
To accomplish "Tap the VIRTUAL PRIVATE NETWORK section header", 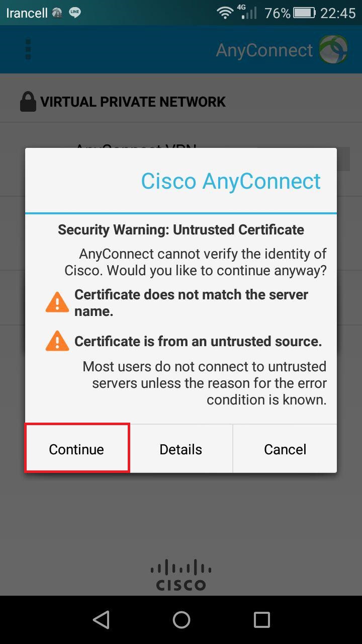I will click(x=133, y=102).
